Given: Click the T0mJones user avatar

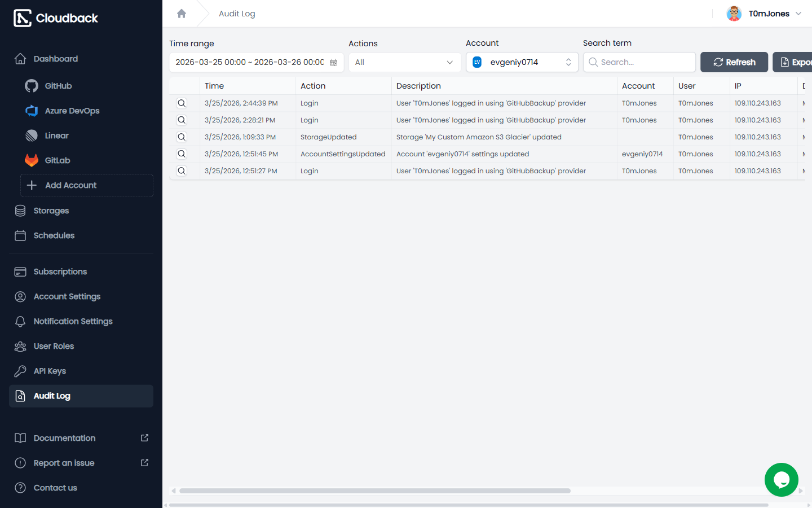Looking at the screenshot, I should click(734, 14).
